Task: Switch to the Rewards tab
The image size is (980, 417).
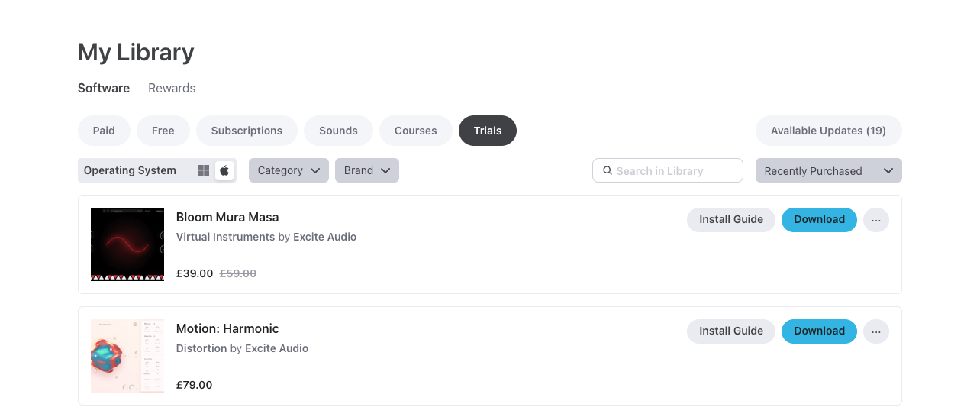Action: 172,88
